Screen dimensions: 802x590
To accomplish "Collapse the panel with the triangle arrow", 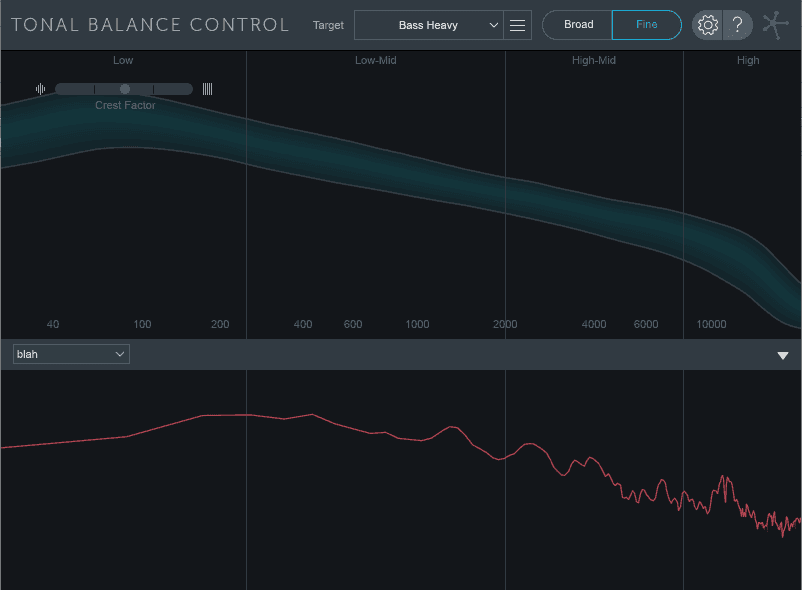I will click(x=783, y=355).
